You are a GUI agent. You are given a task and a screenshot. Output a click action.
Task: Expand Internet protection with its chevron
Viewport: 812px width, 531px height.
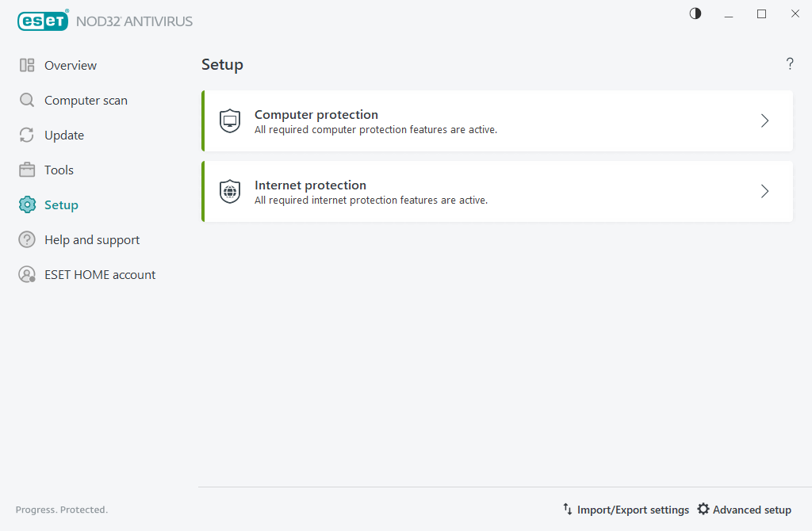point(764,192)
